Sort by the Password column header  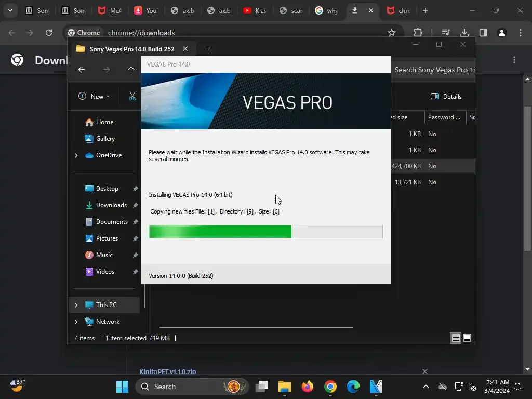[x=444, y=117]
